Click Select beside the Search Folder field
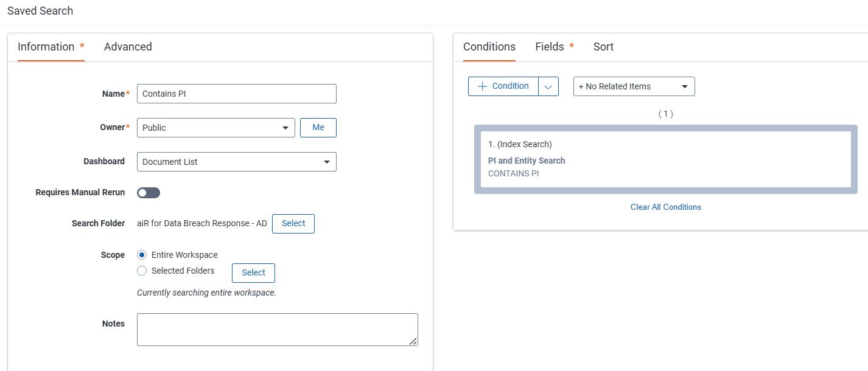The height and width of the screenshot is (371, 868). [x=293, y=223]
